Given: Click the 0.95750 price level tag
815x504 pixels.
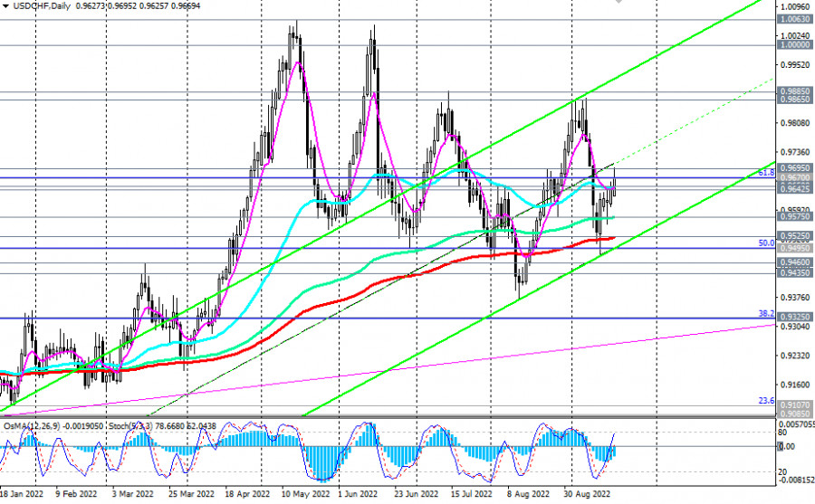Looking at the screenshot, I should point(793,217).
